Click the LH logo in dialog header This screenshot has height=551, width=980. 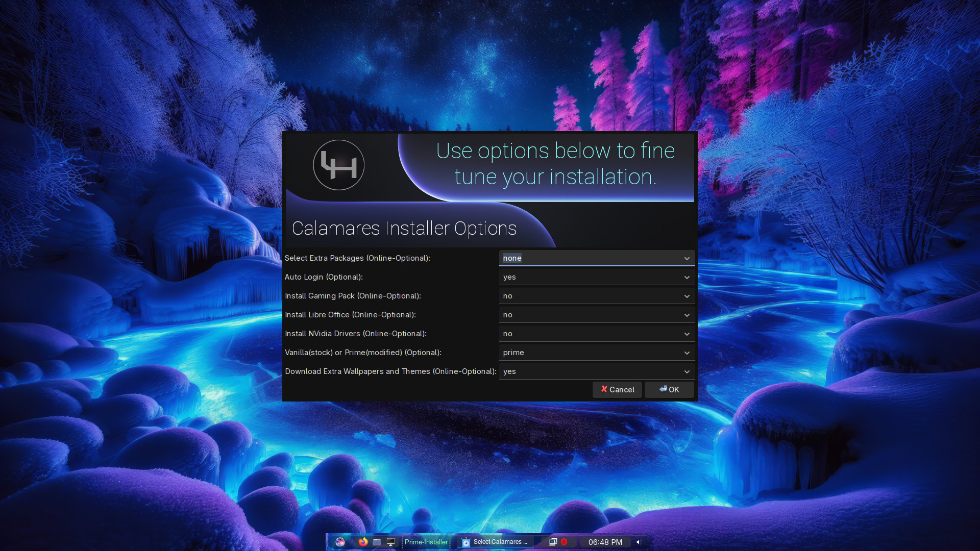point(338,165)
